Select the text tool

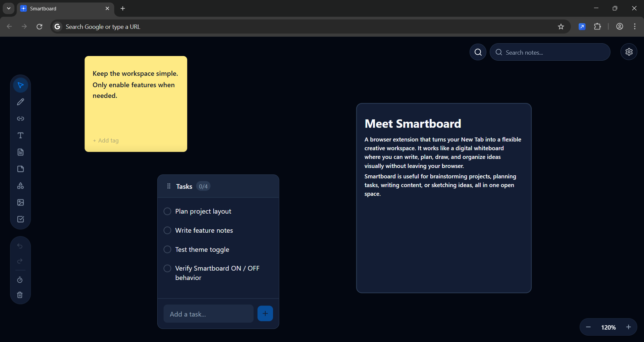(20, 135)
